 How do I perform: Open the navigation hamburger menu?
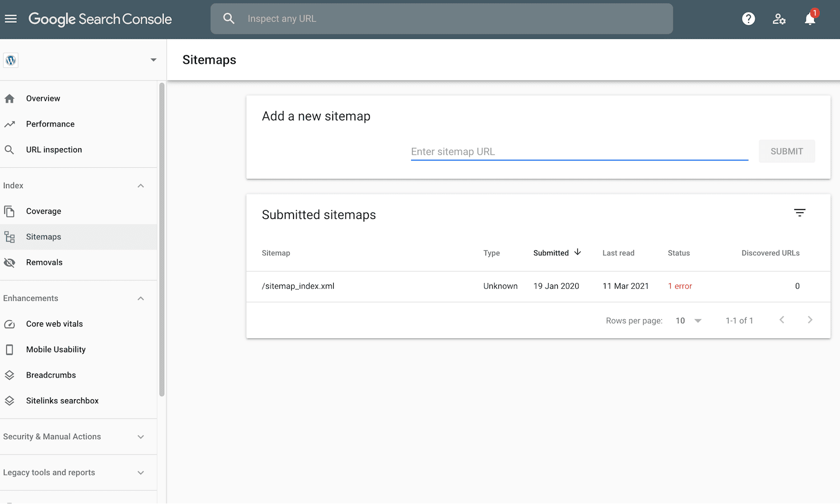11,18
